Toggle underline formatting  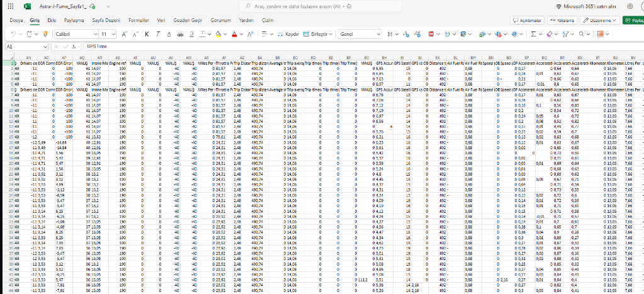point(169,34)
